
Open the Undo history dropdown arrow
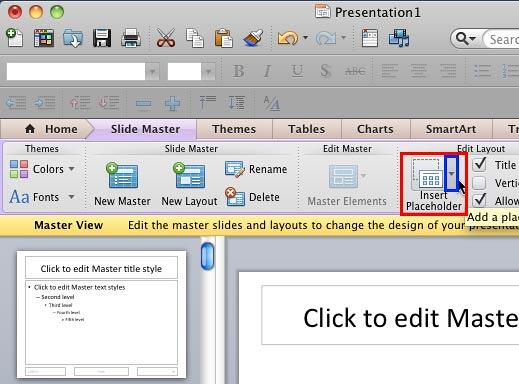pos(305,37)
